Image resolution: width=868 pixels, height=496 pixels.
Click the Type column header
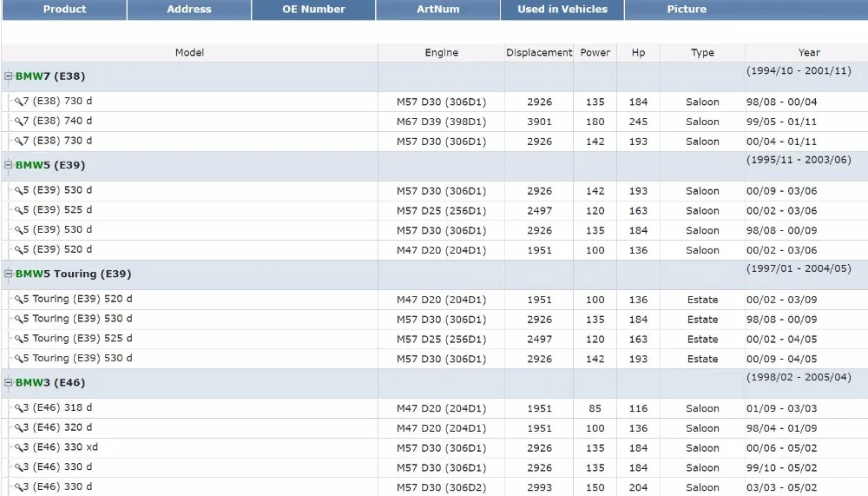[x=702, y=53]
